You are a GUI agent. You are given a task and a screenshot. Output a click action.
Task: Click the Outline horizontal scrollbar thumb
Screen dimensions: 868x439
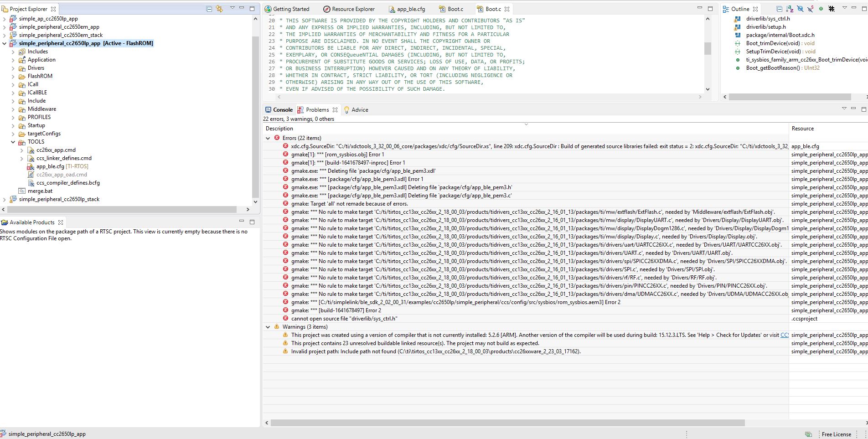(790, 97)
